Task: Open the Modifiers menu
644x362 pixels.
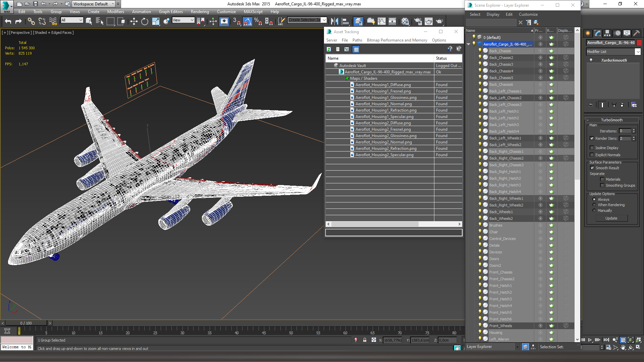Action: pos(115,12)
